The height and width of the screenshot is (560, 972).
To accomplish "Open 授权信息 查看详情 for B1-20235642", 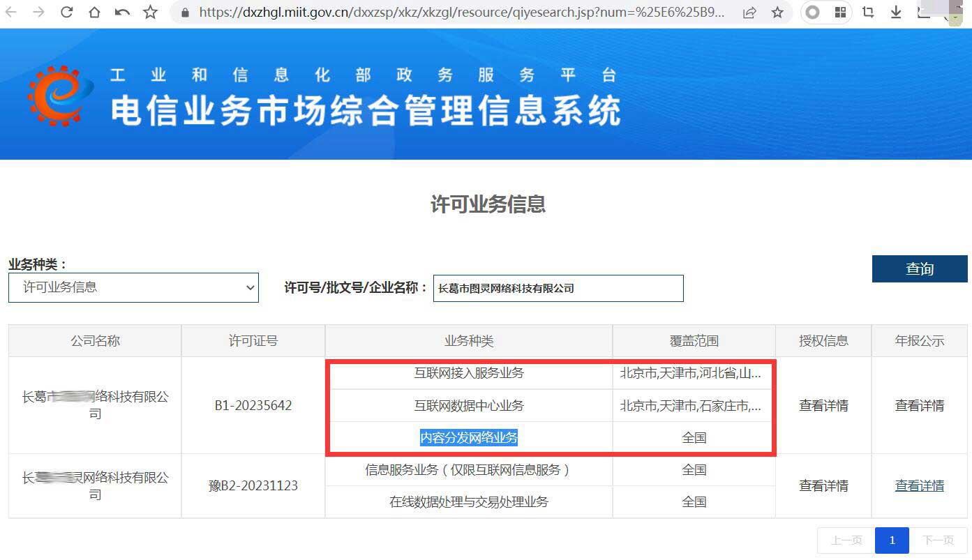I will click(823, 405).
